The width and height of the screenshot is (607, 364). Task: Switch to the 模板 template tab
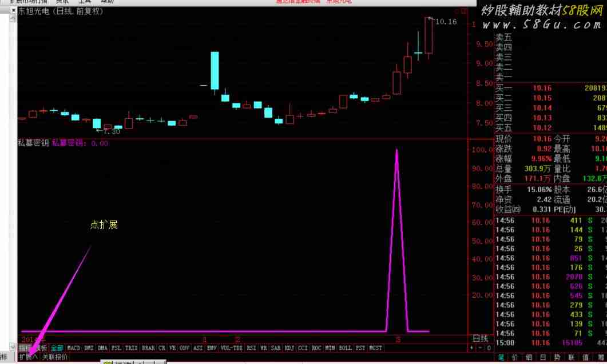41,348
